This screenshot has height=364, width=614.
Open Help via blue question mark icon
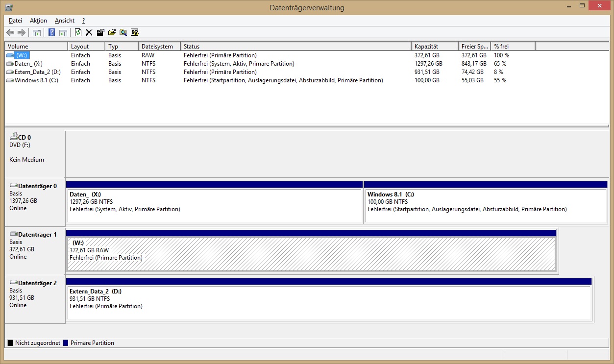(x=51, y=33)
